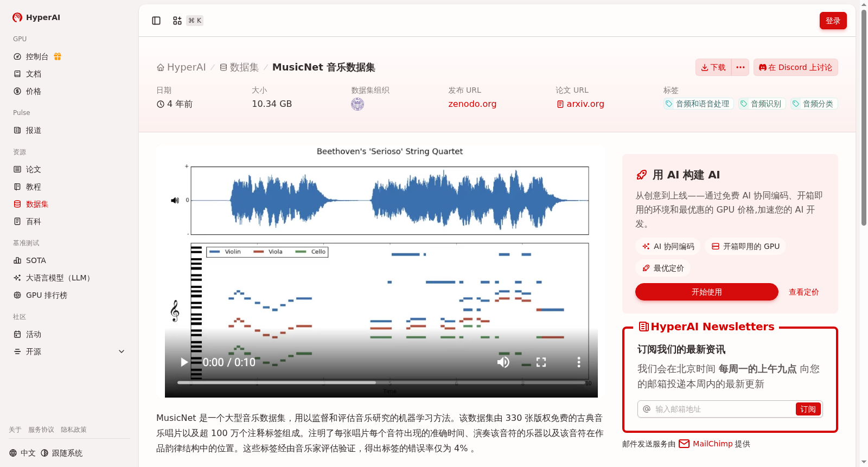Click the HyperAI logo in sidebar
The width and height of the screenshot is (868, 467).
pyautogui.click(x=36, y=17)
